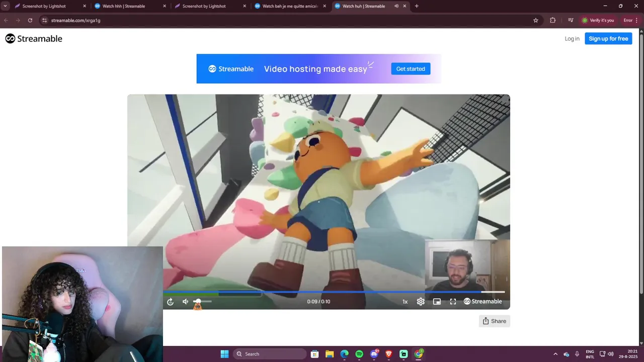The width and height of the screenshot is (644, 362).
Task: Open Spotify from the taskbar
Action: click(x=359, y=354)
